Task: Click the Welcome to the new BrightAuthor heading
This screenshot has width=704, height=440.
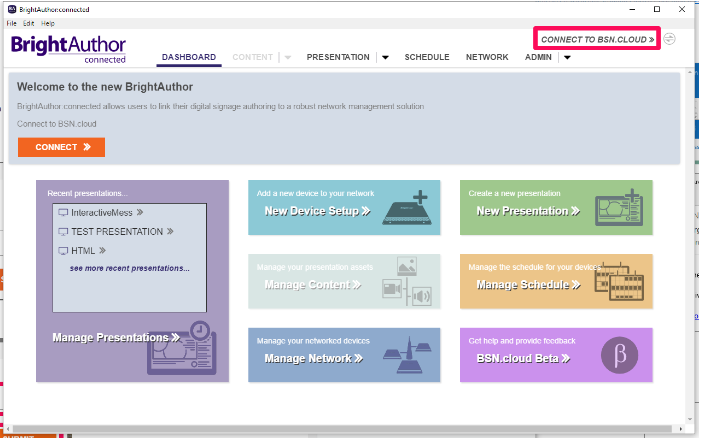Action: click(x=105, y=87)
